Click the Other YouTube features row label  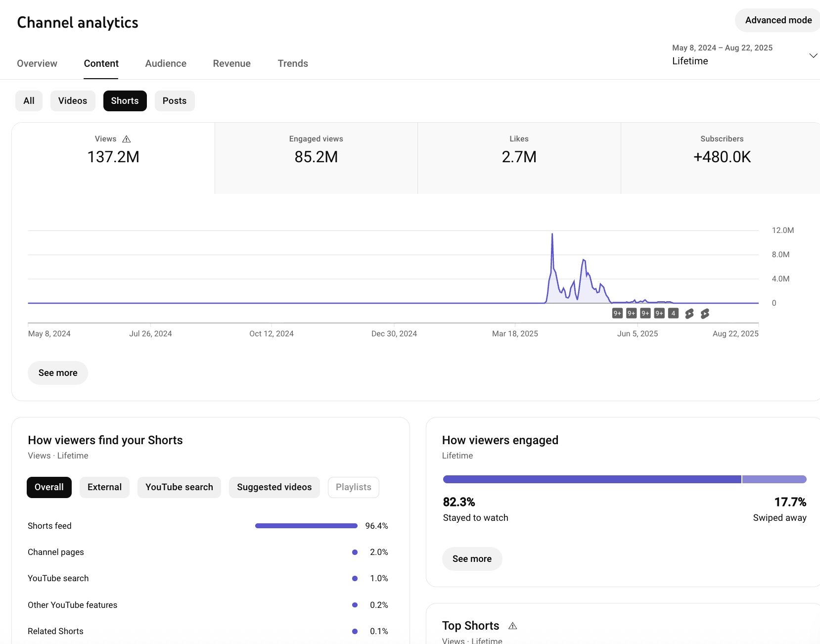tap(73, 605)
